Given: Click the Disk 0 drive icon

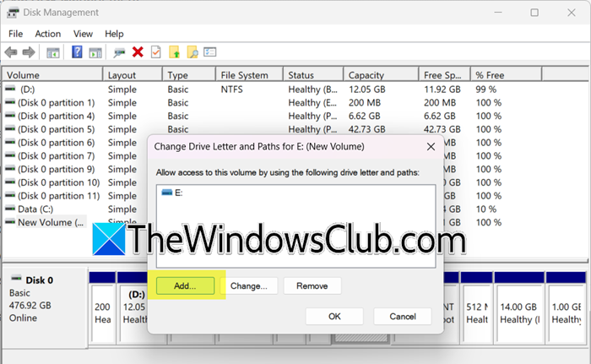Looking at the screenshot, I should pyautogui.click(x=16, y=279).
